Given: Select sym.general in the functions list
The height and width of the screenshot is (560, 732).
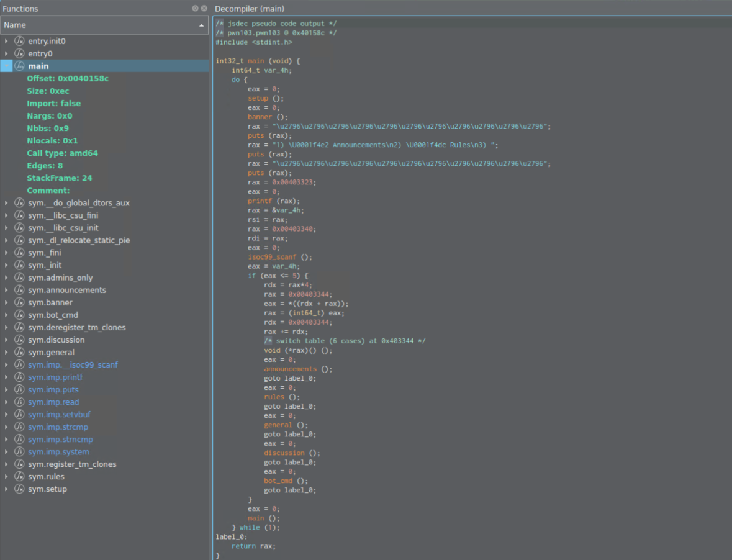Looking at the screenshot, I should pos(51,352).
